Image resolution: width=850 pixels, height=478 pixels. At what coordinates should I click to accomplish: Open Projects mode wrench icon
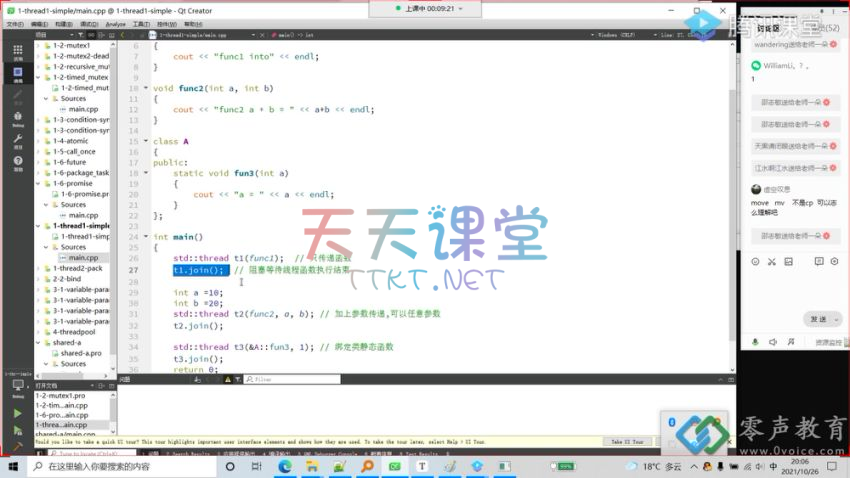click(17, 142)
